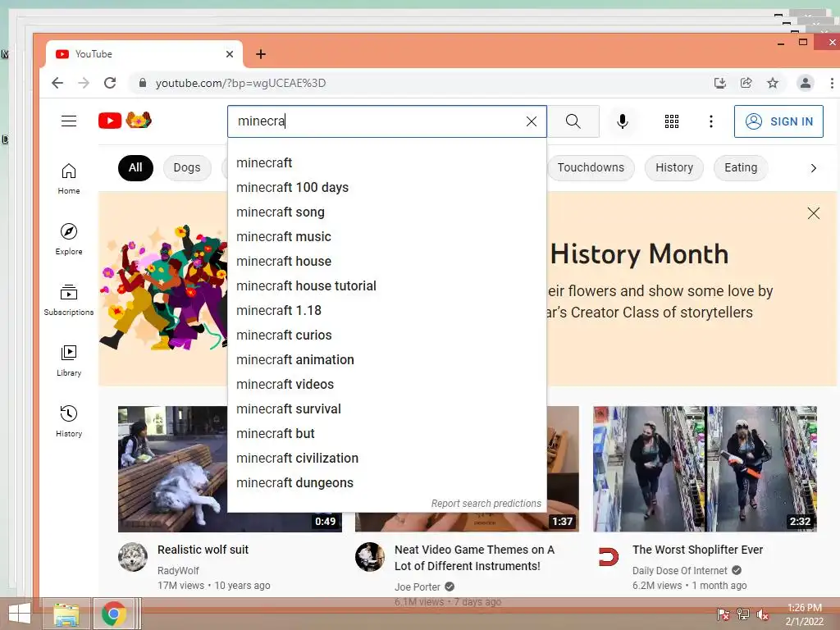Clear the search box with the X
The width and height of the screenshot is (840, 630).
[532, 121]
